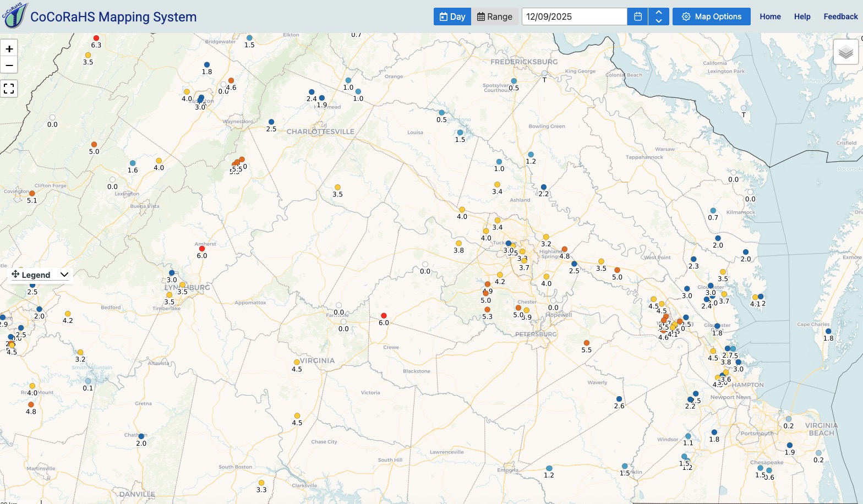Zoom out of the map

pos(9,65)
